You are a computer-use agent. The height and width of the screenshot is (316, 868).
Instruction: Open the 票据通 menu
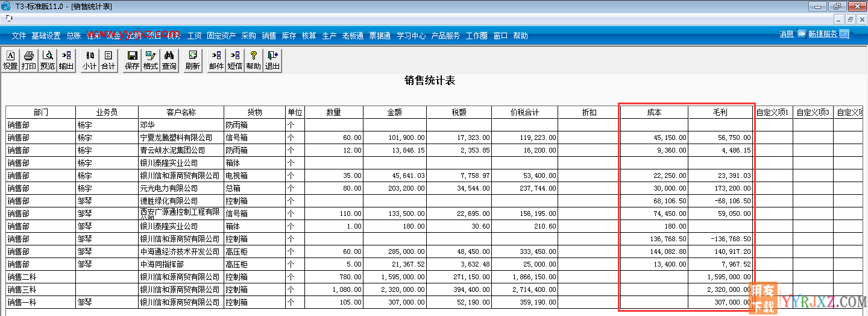point(380,36)
